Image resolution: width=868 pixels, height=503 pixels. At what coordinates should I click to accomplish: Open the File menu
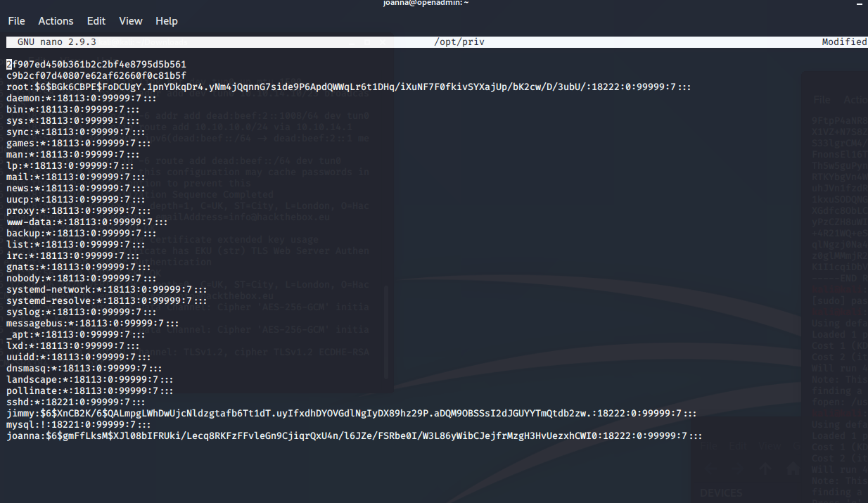[x=16, y=21]
